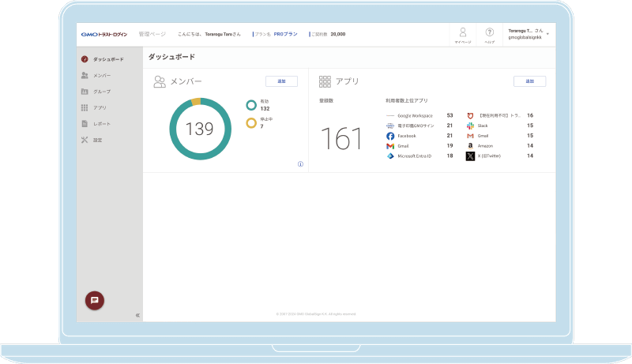632x364 pixels.
Task: Open レポート in the sidebar
Action: click(101, 124)
